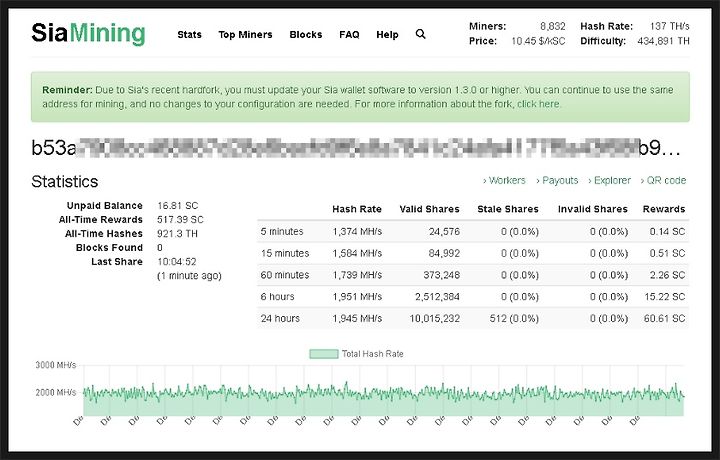Select the Price value 10.45 $/kSC
The image size is (720, 460).
point(538,41)
